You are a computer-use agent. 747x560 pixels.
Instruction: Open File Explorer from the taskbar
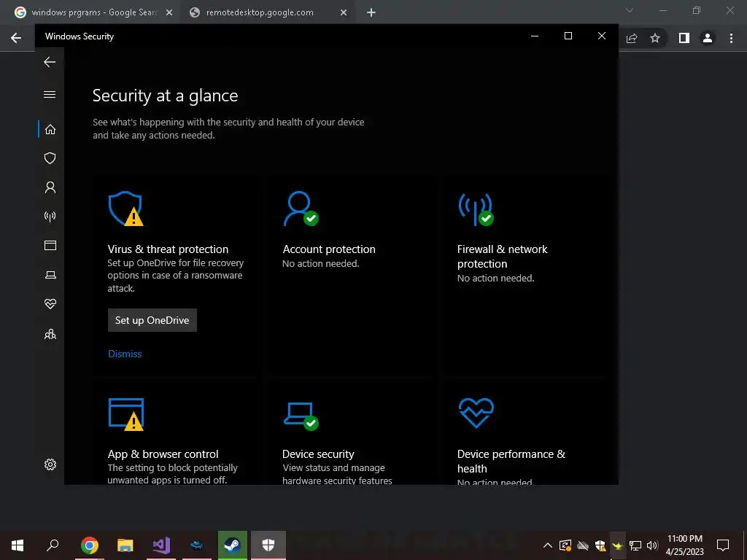125,545
